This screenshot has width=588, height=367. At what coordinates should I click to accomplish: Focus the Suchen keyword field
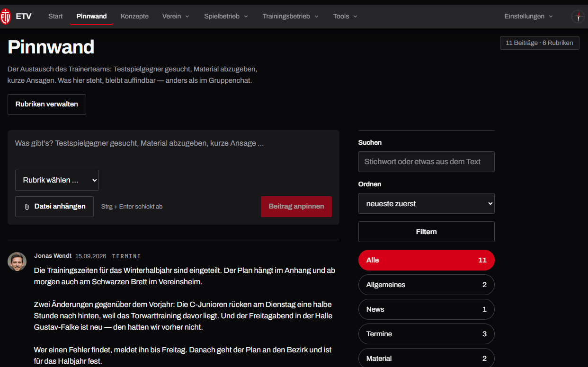[x=427, y=162]
